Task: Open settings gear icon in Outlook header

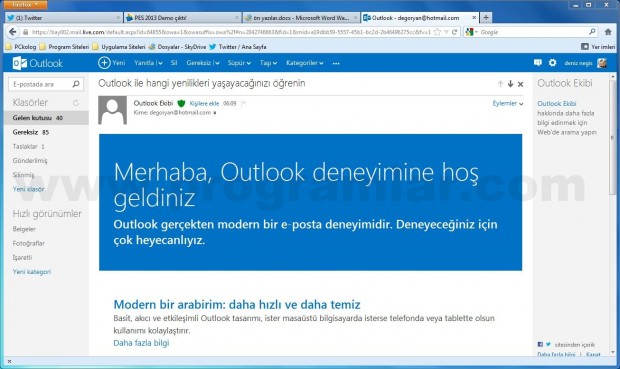Action: pos(552,62)
